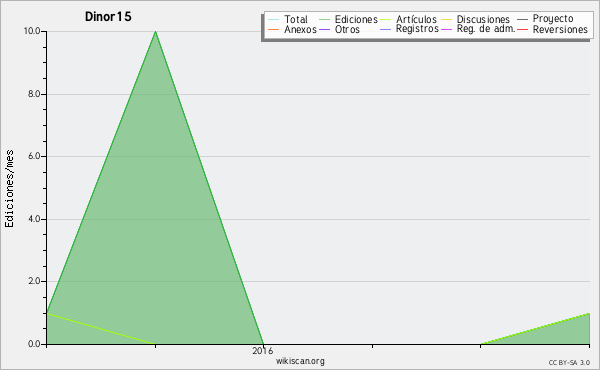The image size is (600, 370).
Task: Click the 0.0 y-axis value
Action: click(x=34, y=344)
